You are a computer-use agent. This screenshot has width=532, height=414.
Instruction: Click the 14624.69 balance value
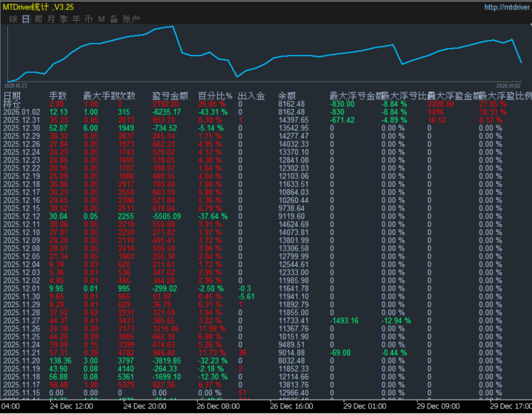pyautogui.click(x=294, y=225)
